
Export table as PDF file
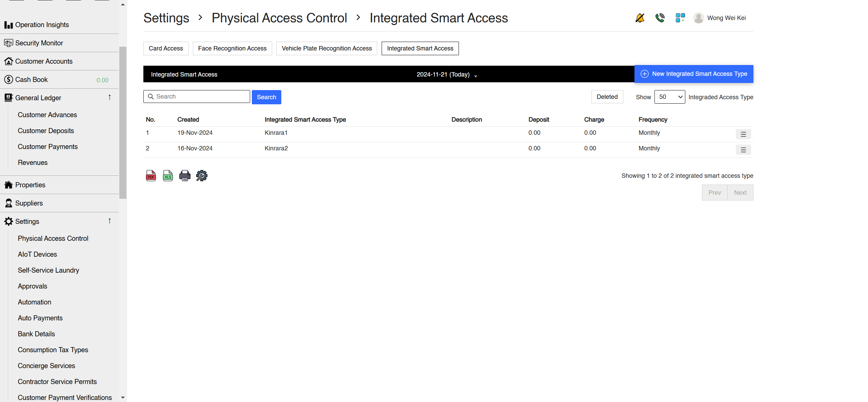(x=151, y=175)
